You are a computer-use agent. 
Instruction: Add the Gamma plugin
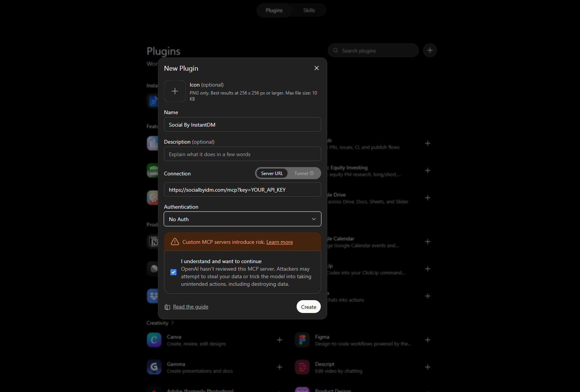click(x=280, y=367)
